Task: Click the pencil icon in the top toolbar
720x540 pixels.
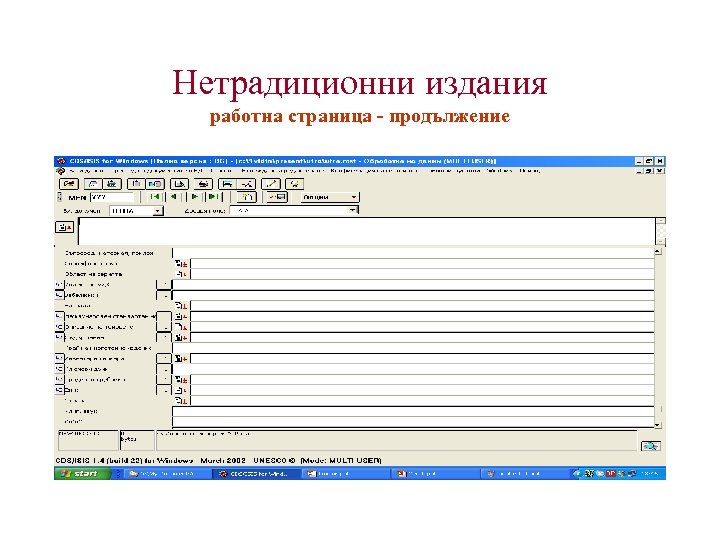Action: click(x=271, y=184)
